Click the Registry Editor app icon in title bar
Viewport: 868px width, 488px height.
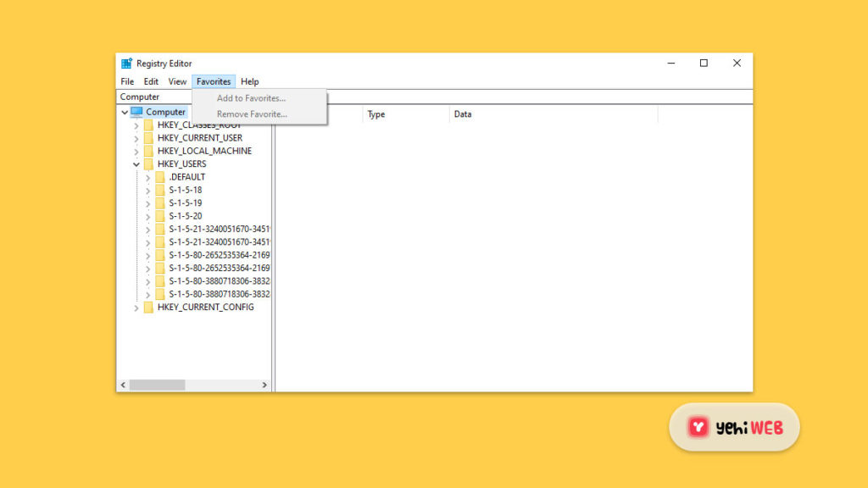(126, 64)
